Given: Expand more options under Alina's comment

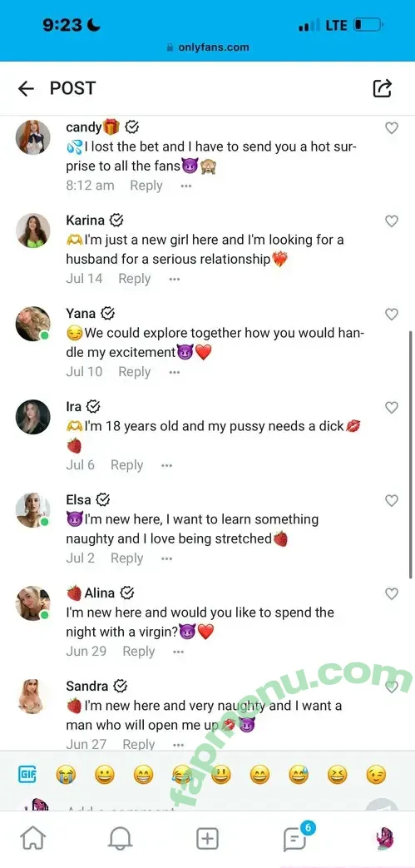Looking at the screenshot, I should pos(178,652).
